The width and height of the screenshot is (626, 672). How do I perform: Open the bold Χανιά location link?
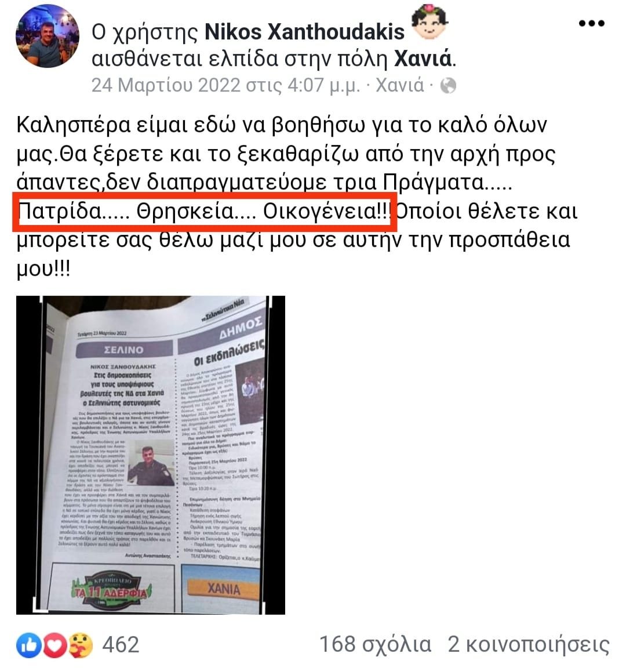click(423, 59)
